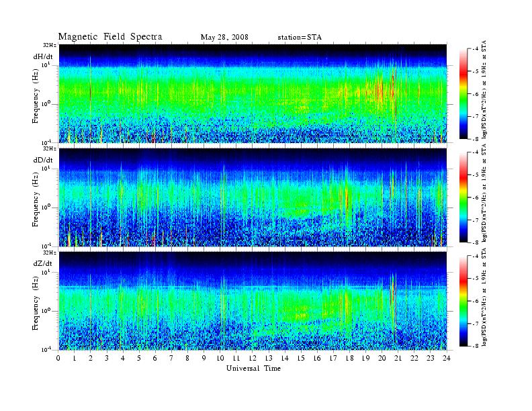Click the "station=STA" label

pos(300,38)
